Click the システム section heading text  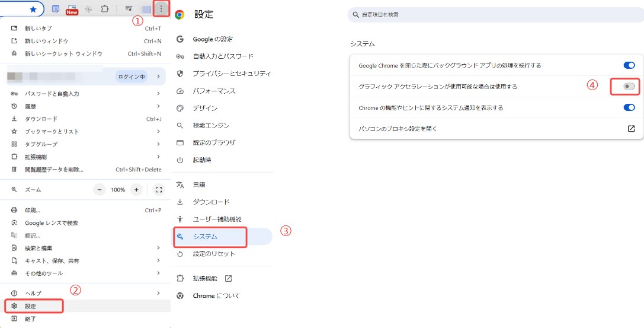(363, 43)
